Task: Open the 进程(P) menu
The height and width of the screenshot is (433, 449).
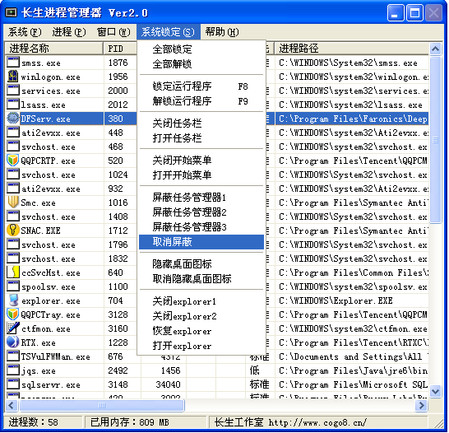Action: [x=69, y=32]
